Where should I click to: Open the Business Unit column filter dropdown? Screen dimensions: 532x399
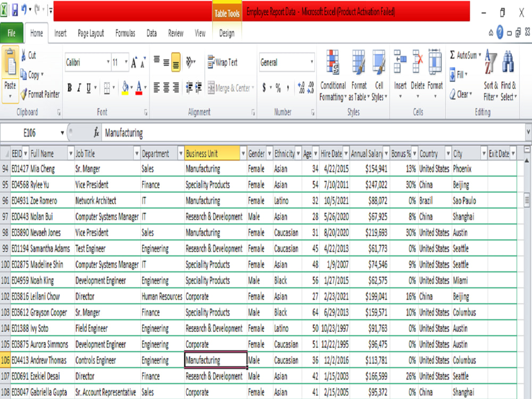click(x=243, y=154)
